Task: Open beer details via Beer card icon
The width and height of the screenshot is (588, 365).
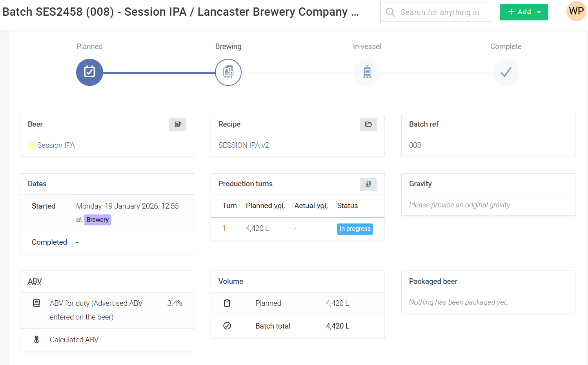Action: [178, 124]
